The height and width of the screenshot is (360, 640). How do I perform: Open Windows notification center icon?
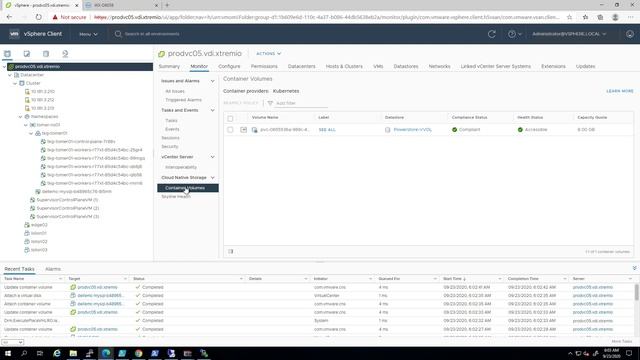(629, 353)
